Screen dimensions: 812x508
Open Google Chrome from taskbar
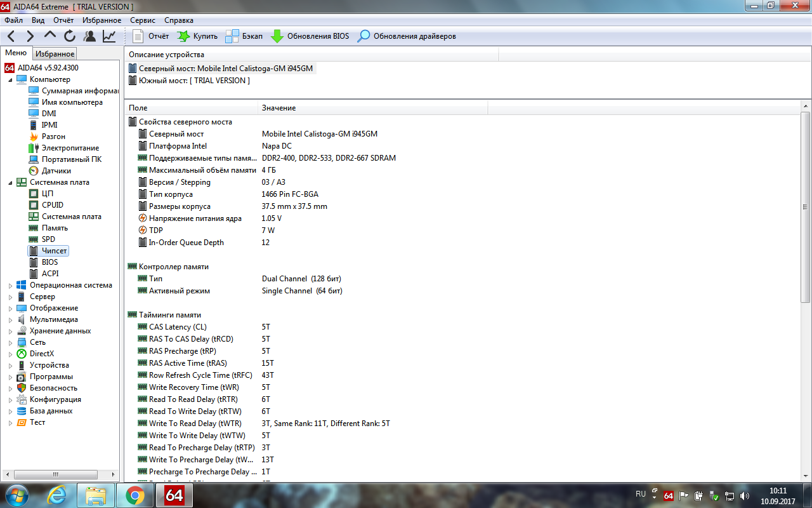point(134,495)
